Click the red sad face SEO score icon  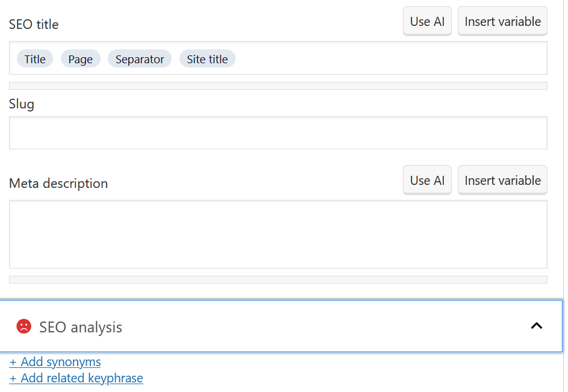coord(23,326)
